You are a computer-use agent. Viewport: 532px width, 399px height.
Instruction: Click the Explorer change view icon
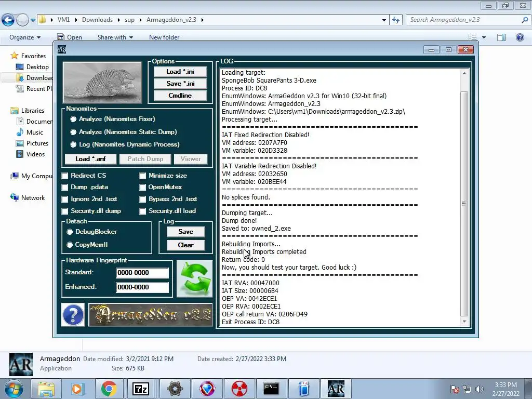(473, 37)
